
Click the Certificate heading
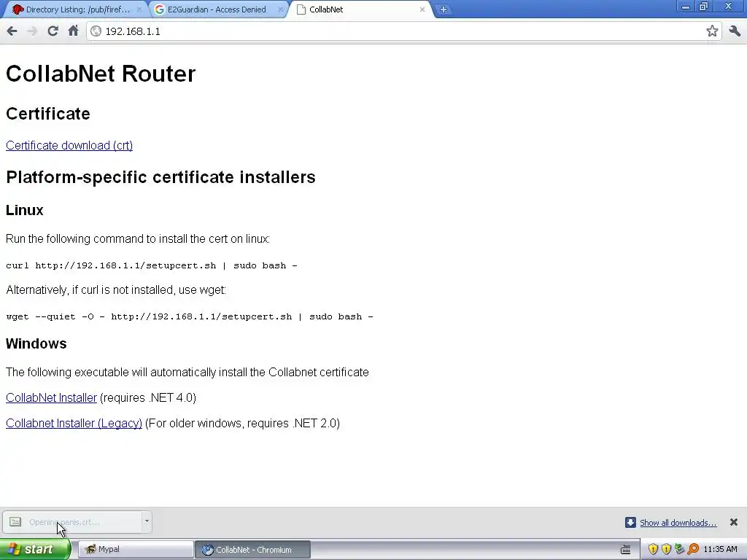click(47, 114)
